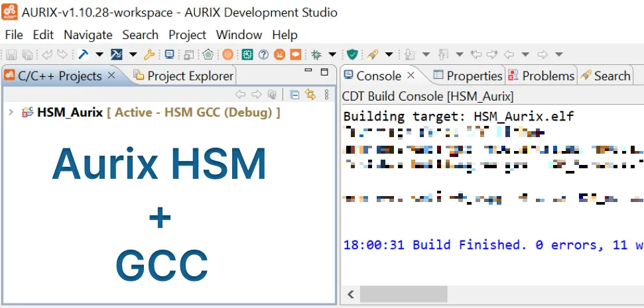Click the Save icon in toolbar
644x308 pixels.
(11, 54)
